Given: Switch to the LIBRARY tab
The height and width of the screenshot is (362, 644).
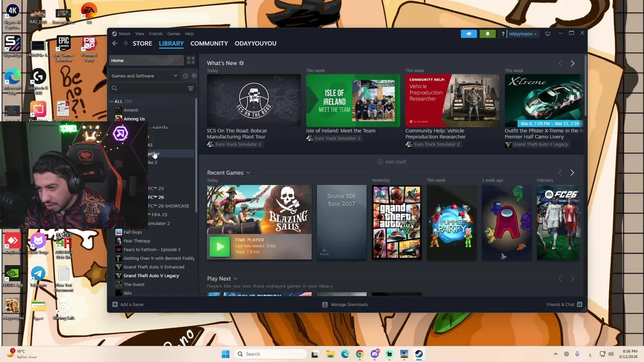Looking at the screenshot, I should pyautogui.click(x=171, y=43).
